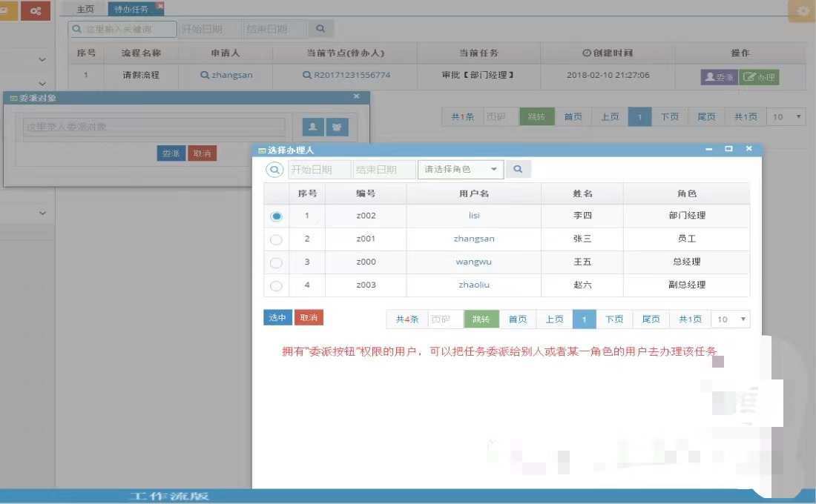
Task: Click the 副总经理 role cell
Action: click(x=687, y=285)
